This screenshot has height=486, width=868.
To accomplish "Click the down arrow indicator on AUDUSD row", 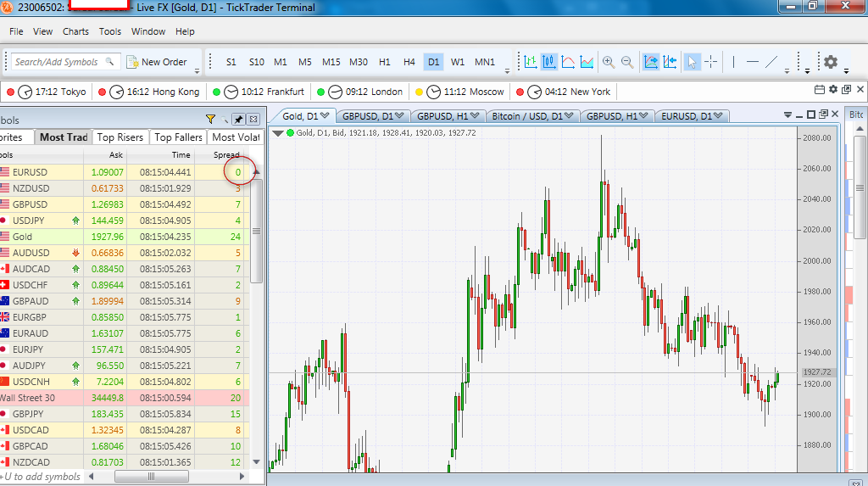I will pos(75,253).
